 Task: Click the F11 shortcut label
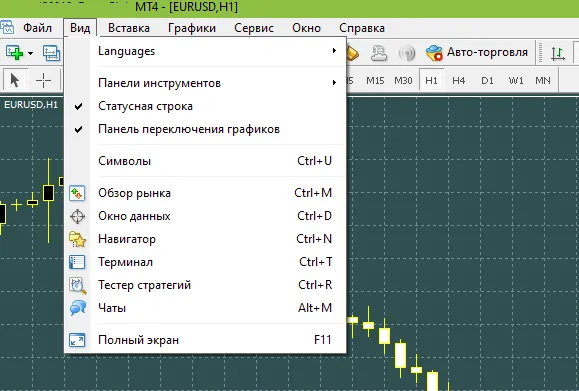tap(322, 340)
